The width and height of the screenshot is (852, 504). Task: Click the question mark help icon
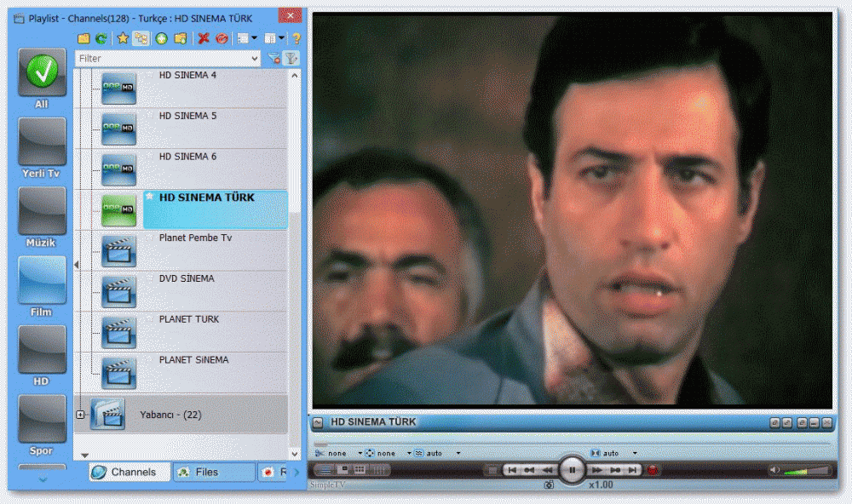[x=296, y=38]
